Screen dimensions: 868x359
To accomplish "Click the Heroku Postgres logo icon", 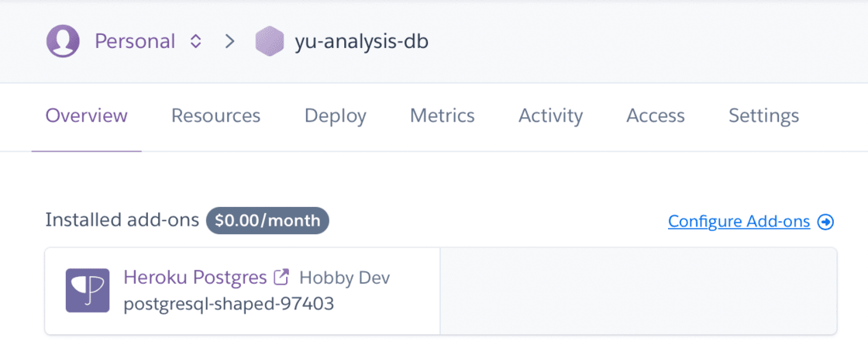I will point(87,291).
